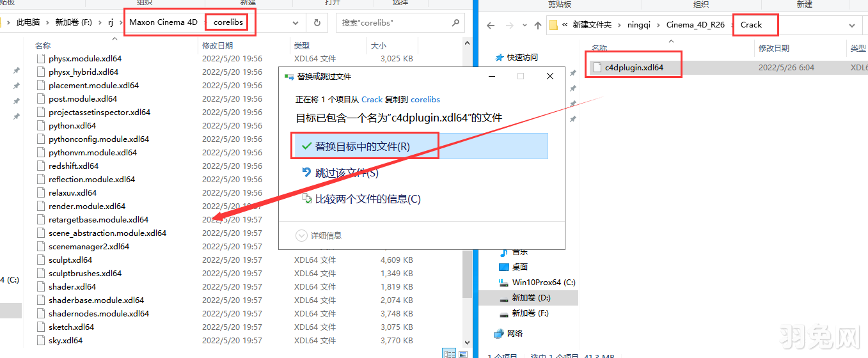Viewport: 868px width, 358px height.
Task: Sort the file list by the 大小 column
Action: tap(378, 46)
